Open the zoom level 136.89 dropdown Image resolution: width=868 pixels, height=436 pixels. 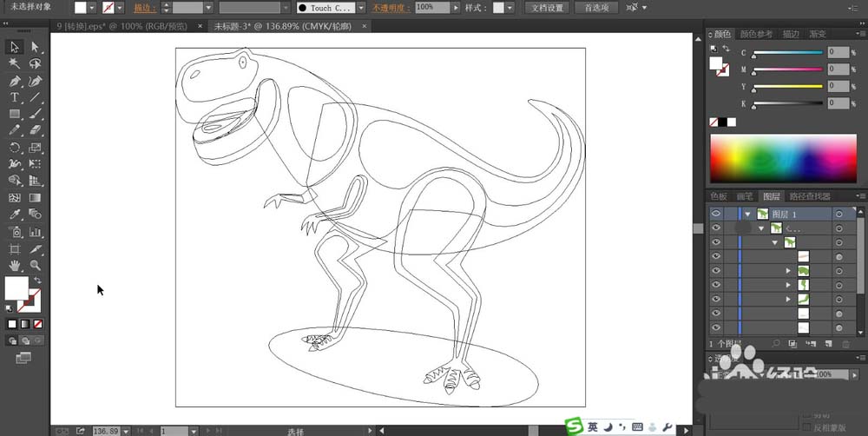(x=126, y=431)
